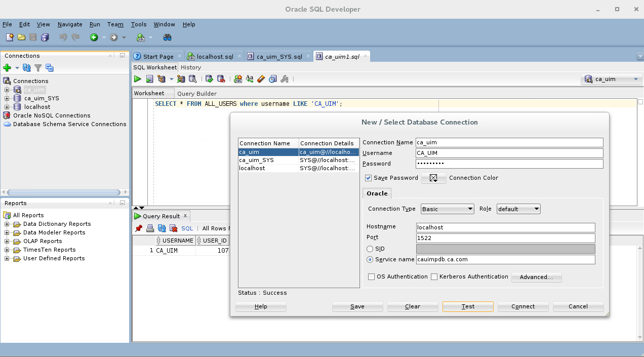The width and height of the screenshot is (644, 357).
Task: Commit changes using the commit database icon
Action: point(209,79)
